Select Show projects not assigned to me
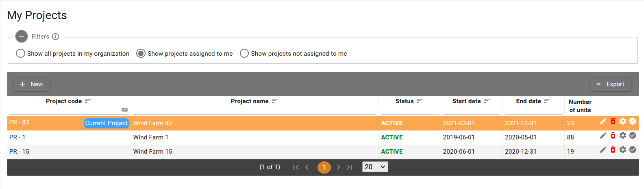 [x=244, y=53]
